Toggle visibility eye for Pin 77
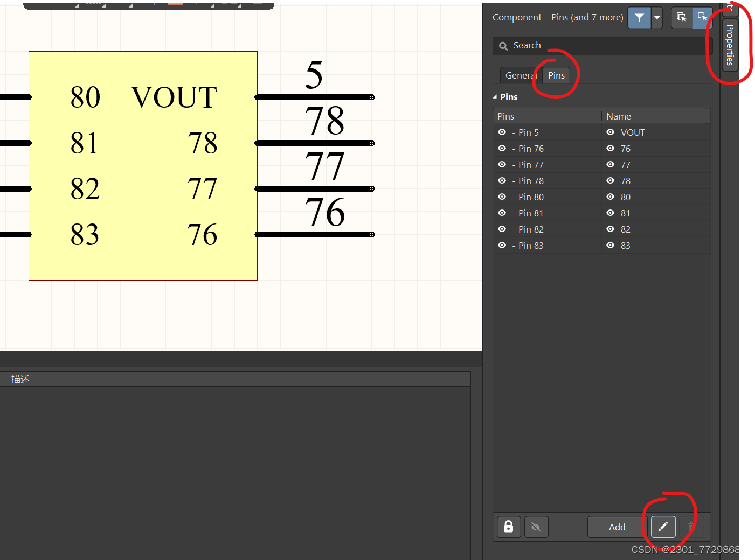This screenshot has width=755, height=560. [x=502, y=165]
